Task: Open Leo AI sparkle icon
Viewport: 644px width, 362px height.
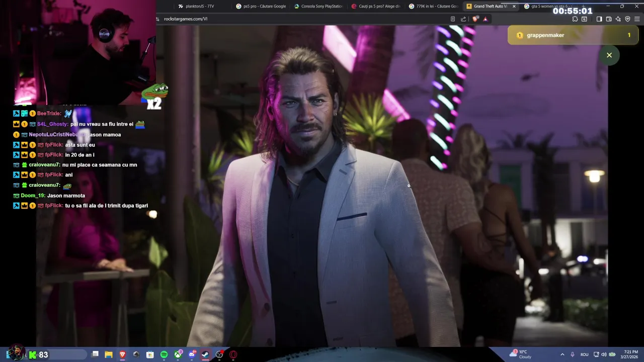Action: (x=618, y=19)
